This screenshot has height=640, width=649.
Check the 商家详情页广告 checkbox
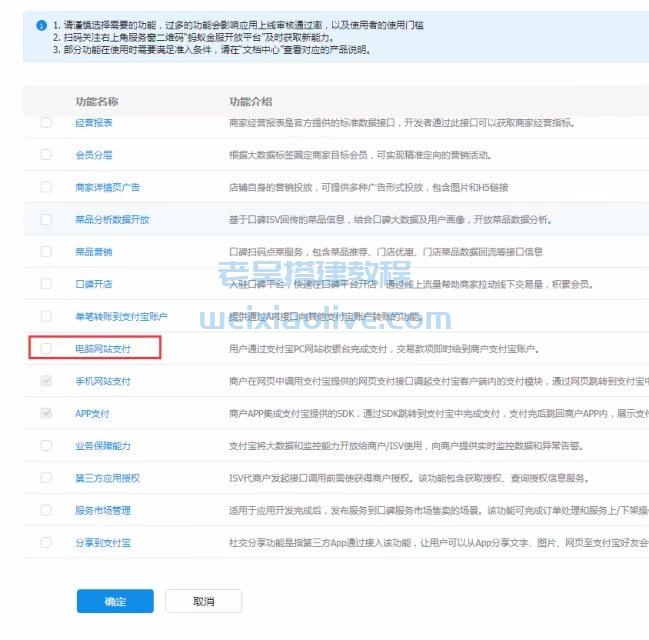pos(46,187)
